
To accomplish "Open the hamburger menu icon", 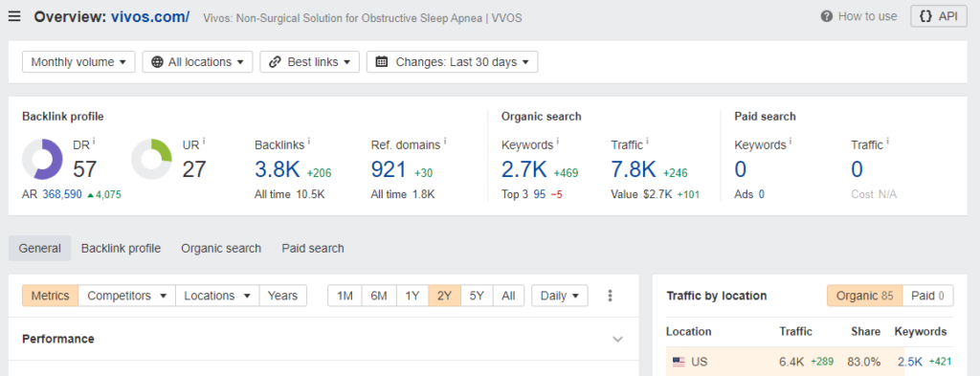I will 14,17.
